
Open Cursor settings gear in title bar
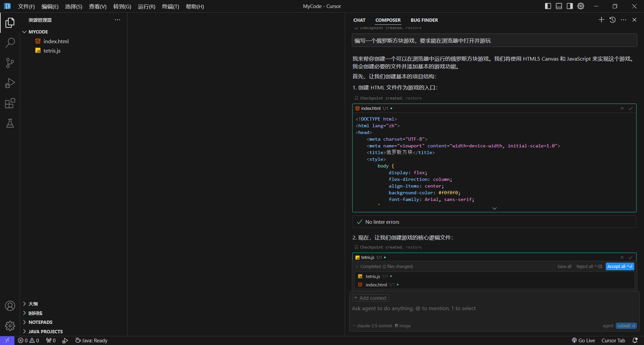coord(581,6)
